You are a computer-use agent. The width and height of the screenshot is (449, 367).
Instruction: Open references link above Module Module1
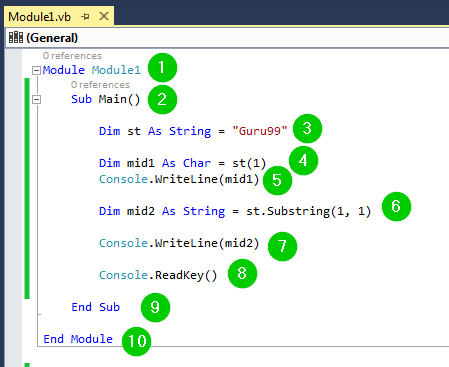click(x=72, y=56)
